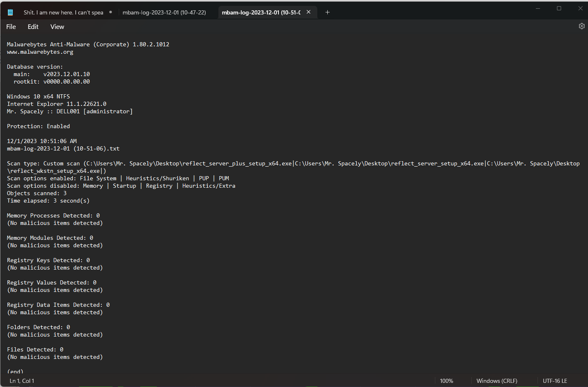
Task: Switch to the 'Shit. I am new here' tab
Action: (63, 12)
